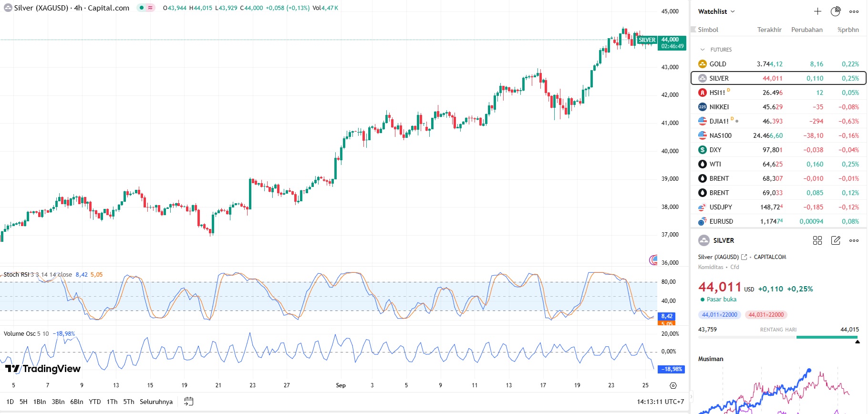
Task: Select the YTD time range tab
Action: (95, 402)
